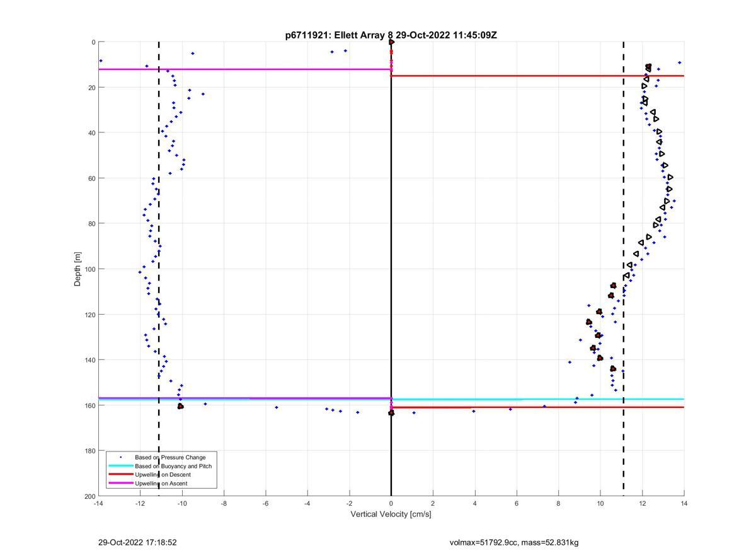Click the cyan line sample in the legend

click(120, 466)
